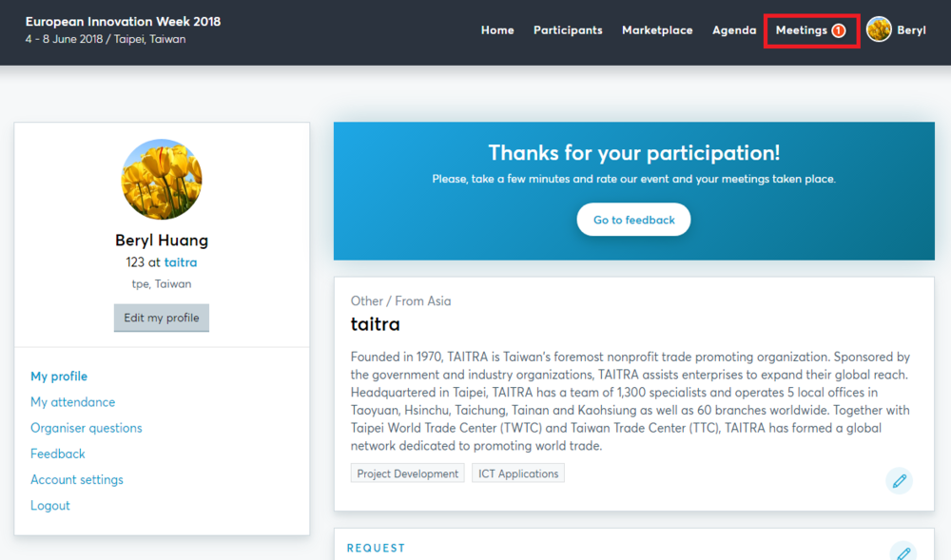The width and height of the screenshot is (951, 560).
Task: Open Feedback in the sidebar
Action: tap(58, 454)
